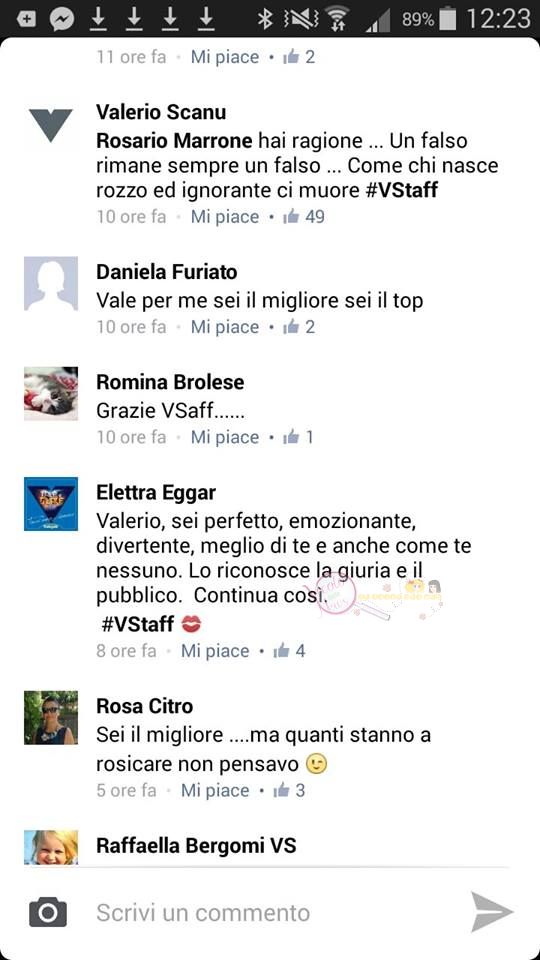Like Daniela Furiato's comment via Mi piace
The image size is (540, 960).
225,327
